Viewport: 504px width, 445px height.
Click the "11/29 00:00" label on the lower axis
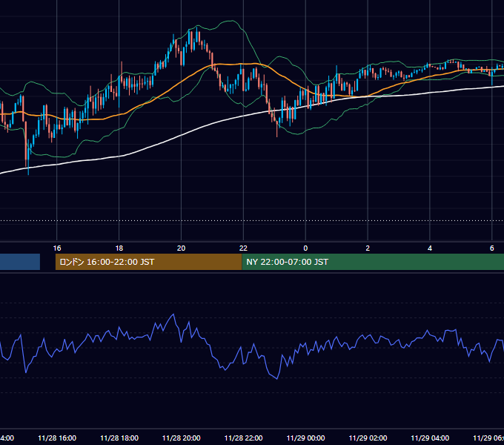pyautogui.click(x=305, y=438)
